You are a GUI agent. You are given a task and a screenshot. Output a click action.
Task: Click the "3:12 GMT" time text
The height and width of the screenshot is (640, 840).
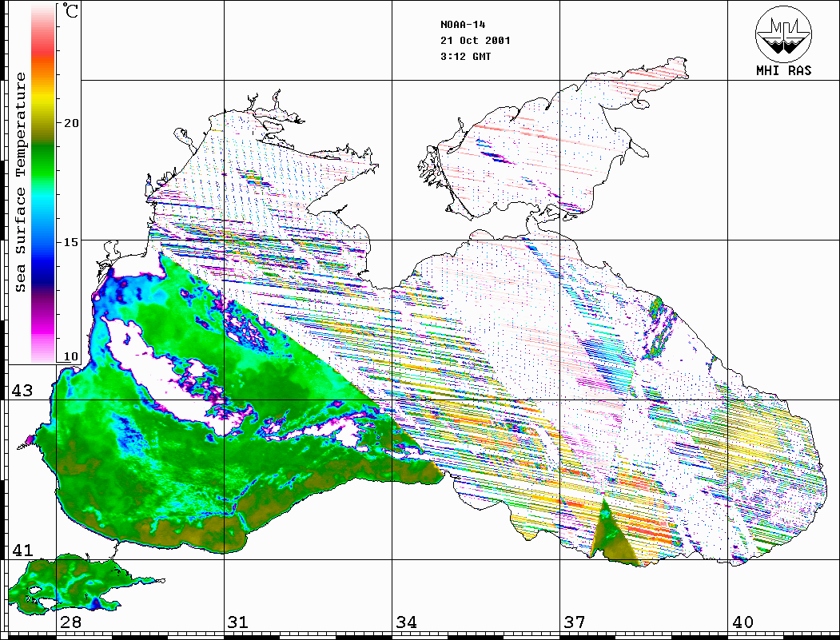tap(465, 56)
